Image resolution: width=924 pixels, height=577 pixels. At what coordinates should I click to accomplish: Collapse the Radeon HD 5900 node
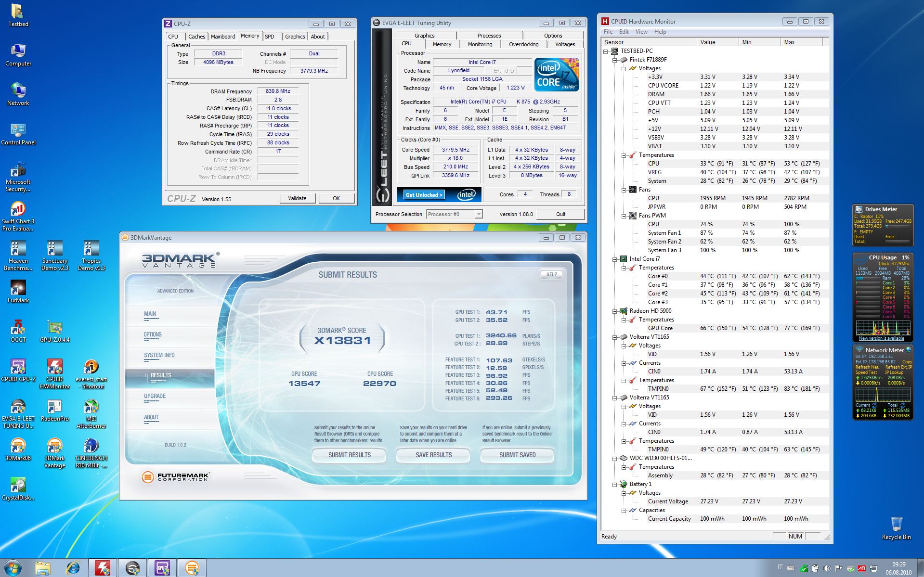point(615,311)
